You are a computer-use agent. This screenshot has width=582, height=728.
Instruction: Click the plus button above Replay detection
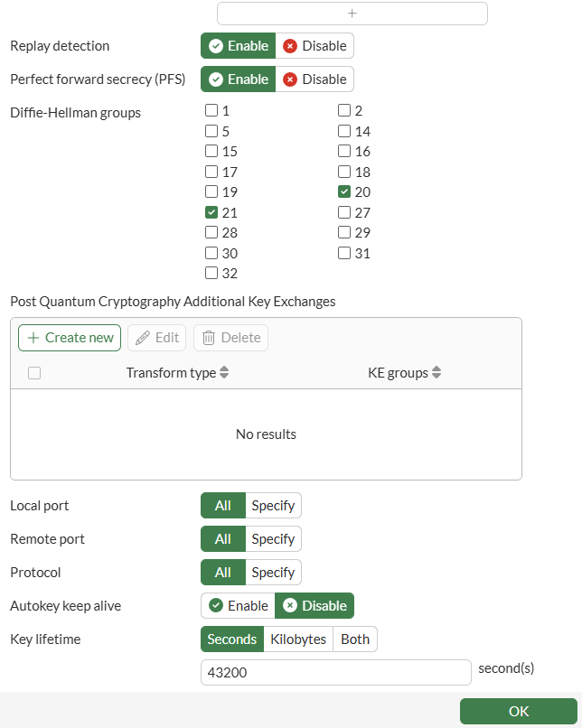click(352, 13)
